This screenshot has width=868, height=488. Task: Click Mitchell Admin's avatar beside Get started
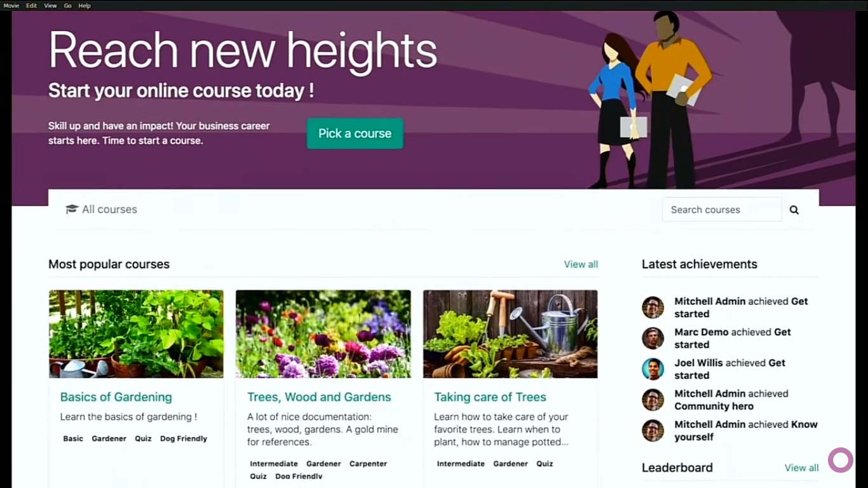tap(653, 308)
